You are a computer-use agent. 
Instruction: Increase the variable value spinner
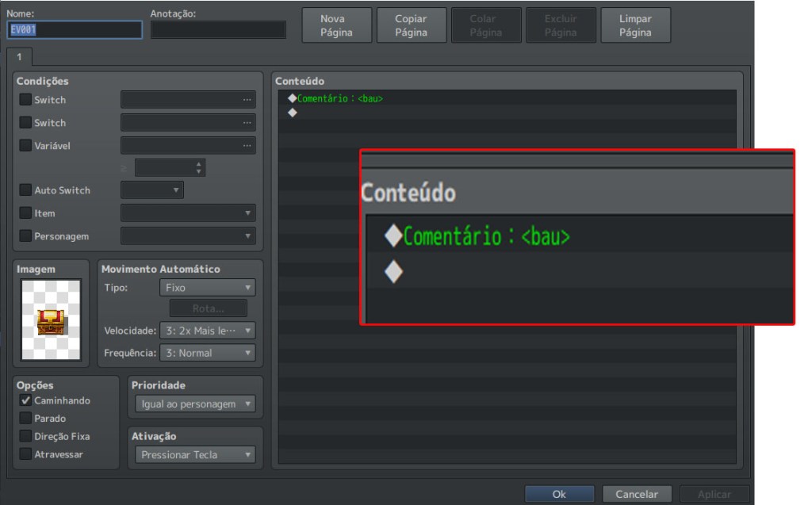pos(198,164)
